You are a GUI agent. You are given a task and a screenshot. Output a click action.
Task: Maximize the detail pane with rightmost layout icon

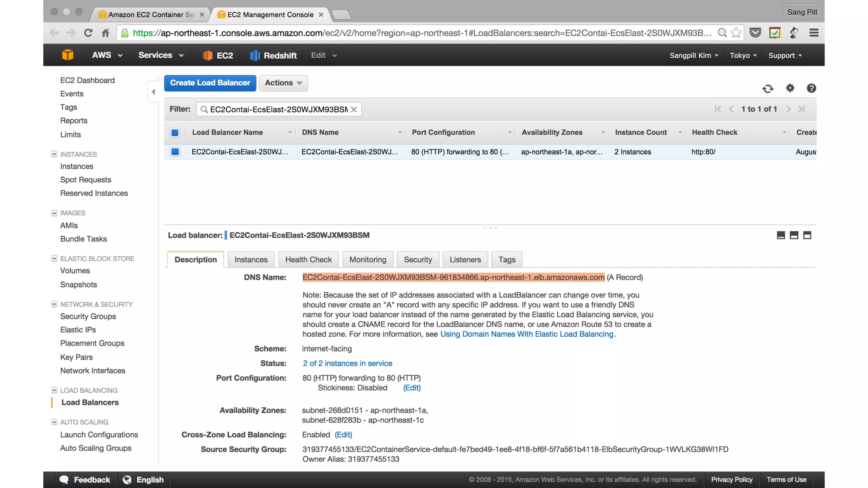click(807, 236)
